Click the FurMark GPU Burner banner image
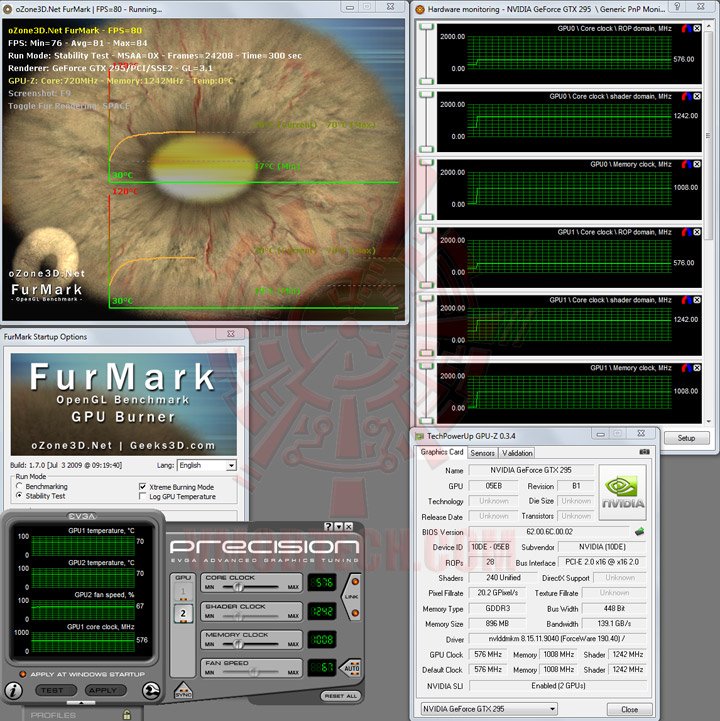720x721 pixels. [x=124, y=404]
